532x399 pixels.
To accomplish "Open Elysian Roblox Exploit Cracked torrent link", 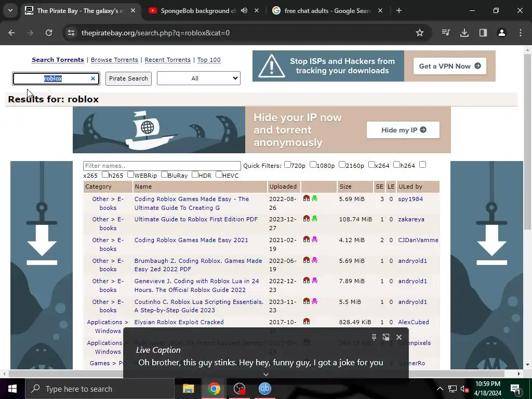I will coord(179,322).
